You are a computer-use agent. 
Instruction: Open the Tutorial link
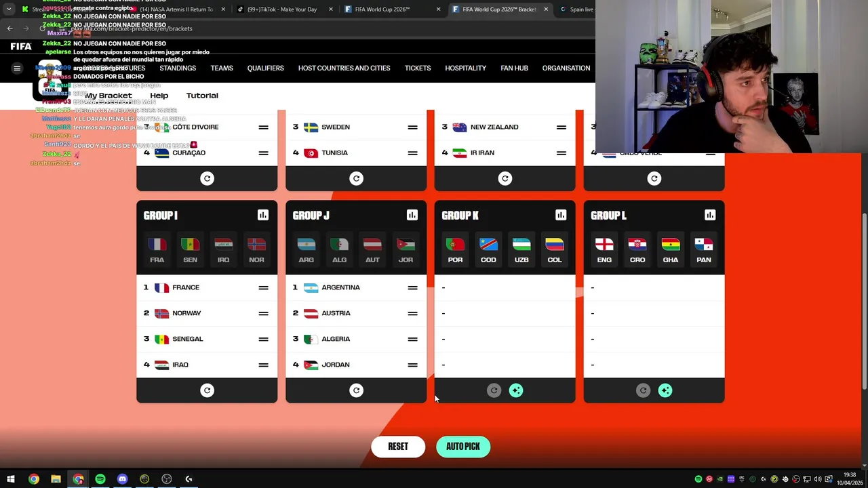click(x=202, y=96)
